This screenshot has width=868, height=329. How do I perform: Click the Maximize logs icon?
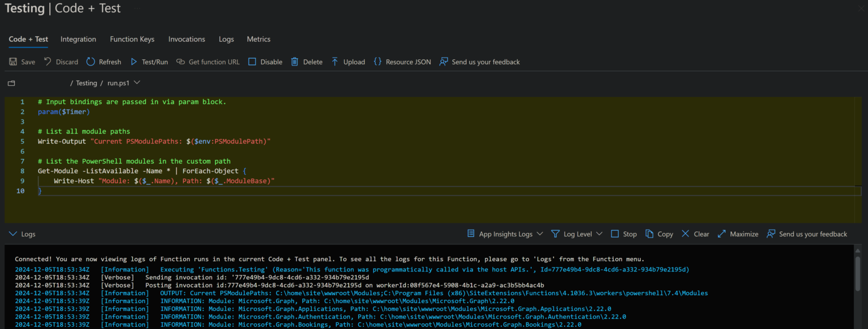coord(721,234)
